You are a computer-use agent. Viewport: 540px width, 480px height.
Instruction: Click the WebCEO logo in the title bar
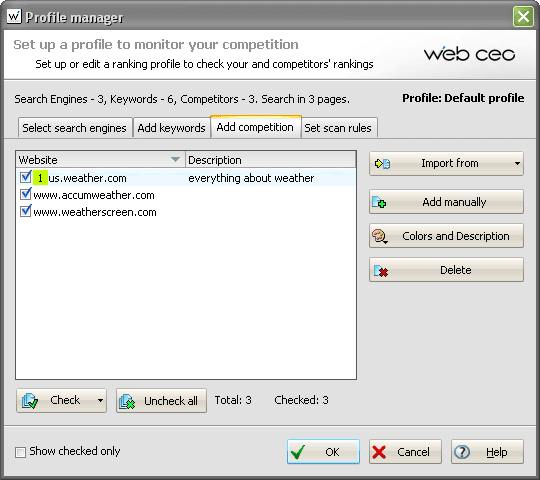(14, 16)
